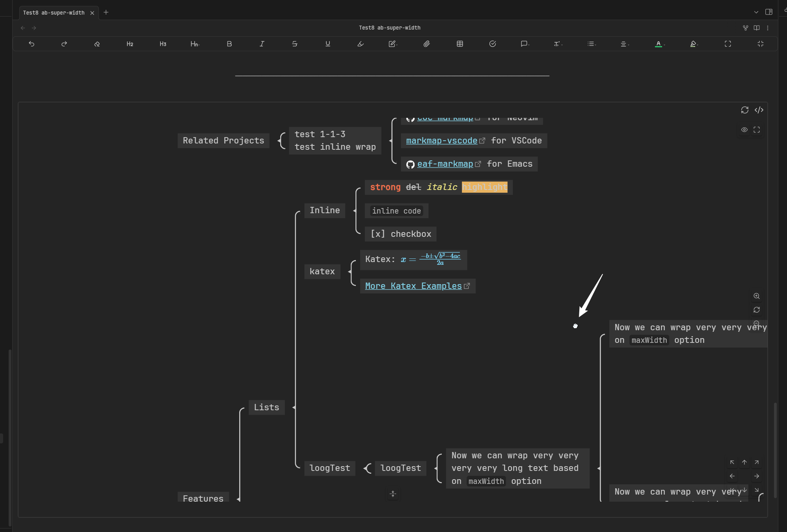Open the More Katex Examples link
The width and height of the screenshot is (787, 532).
tap(413, 286)
